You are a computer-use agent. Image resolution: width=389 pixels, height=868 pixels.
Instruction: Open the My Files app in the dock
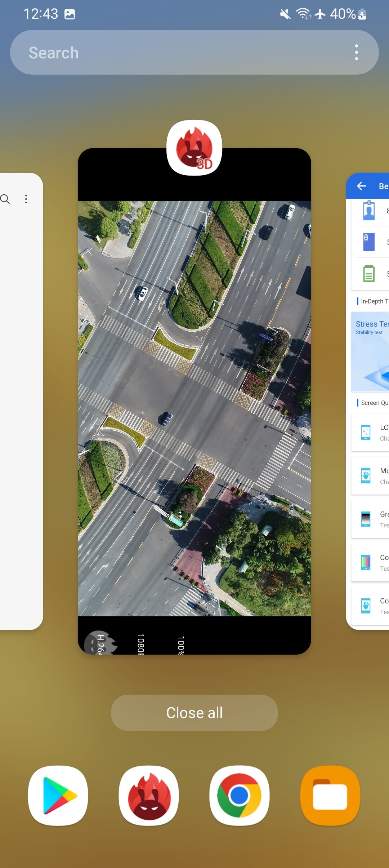[x=330, y=796]
